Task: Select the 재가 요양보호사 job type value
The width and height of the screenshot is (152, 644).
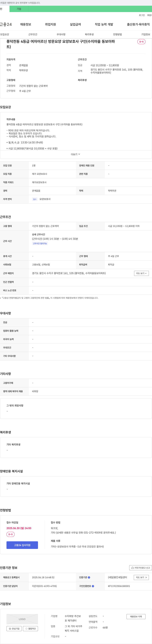Action: click(x=39, y=174)
